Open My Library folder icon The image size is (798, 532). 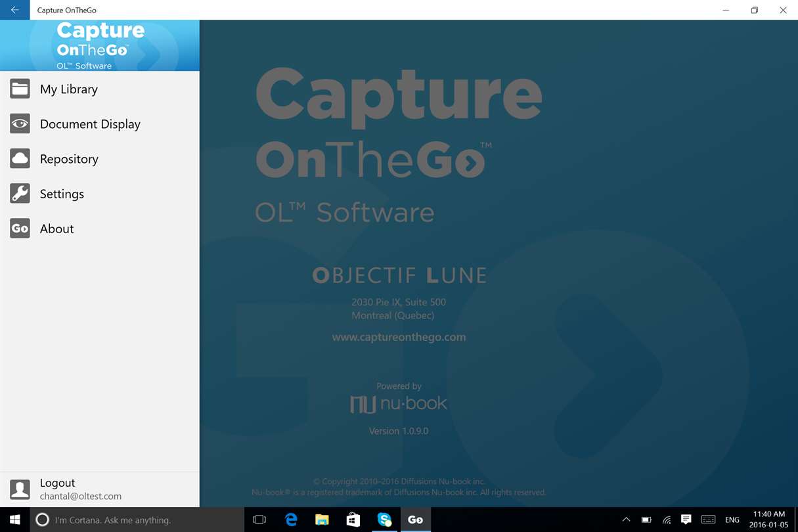20,89
